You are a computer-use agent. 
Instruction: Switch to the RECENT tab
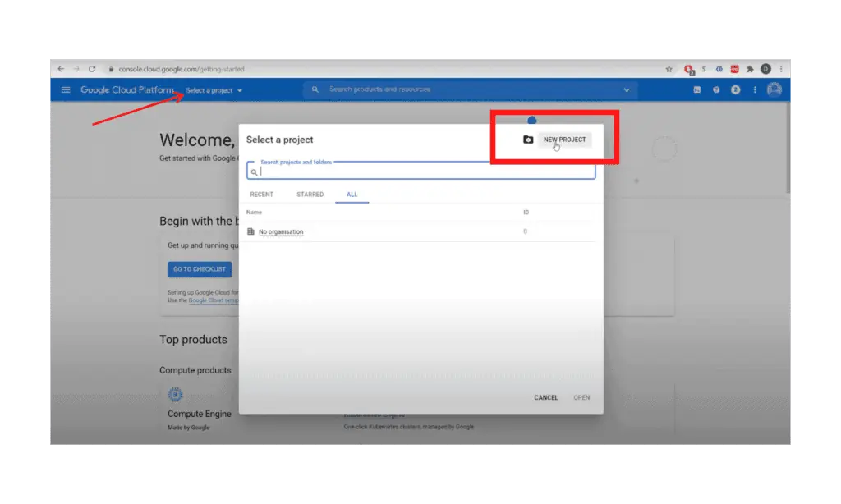click(x=261, y=195)
